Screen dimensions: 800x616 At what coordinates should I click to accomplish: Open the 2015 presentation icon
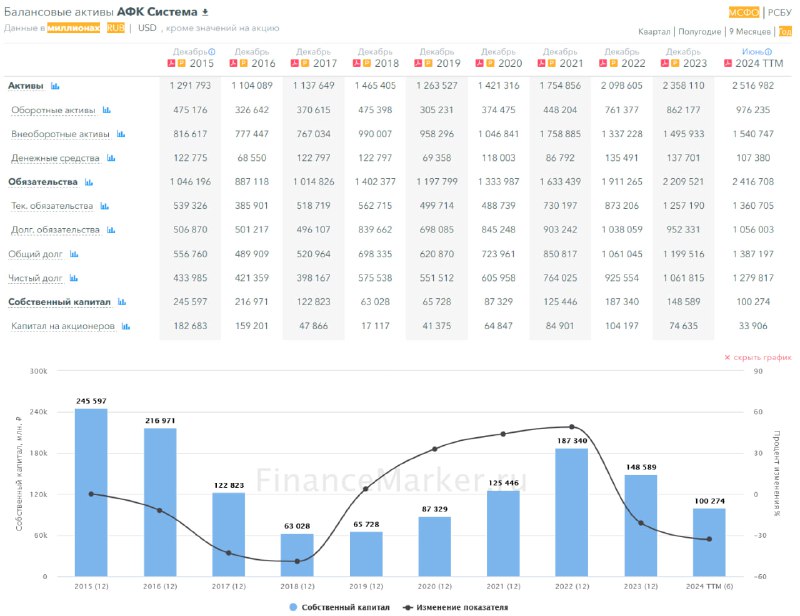coord(181,63)
